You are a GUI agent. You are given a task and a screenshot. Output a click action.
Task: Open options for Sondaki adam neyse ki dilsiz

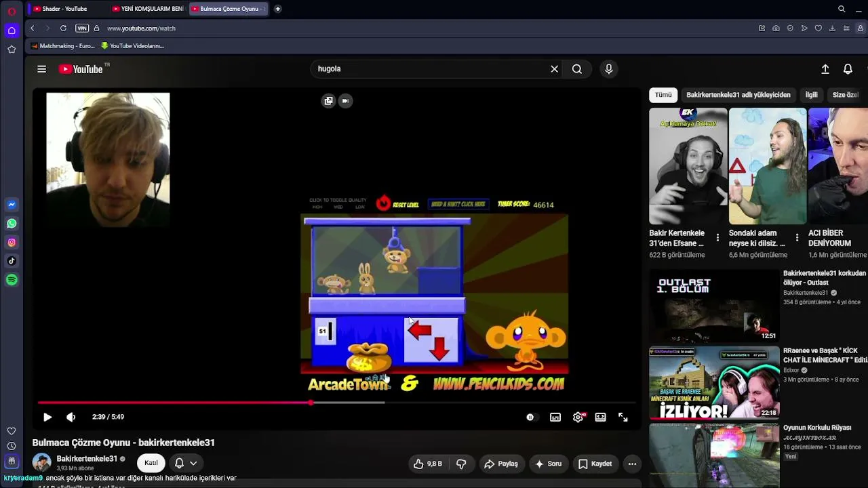coord(797,238)
